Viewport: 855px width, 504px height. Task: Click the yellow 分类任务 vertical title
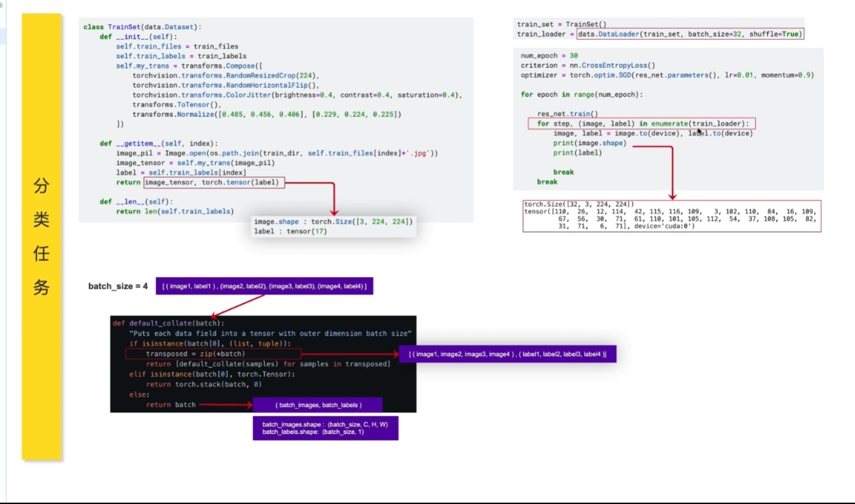pos(41,236)
